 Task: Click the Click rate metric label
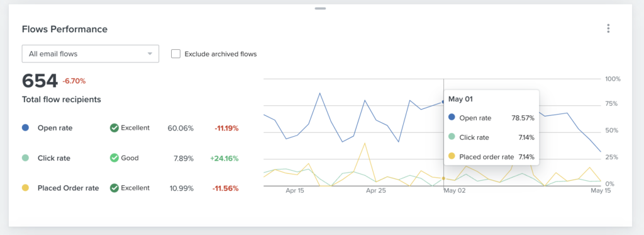54,158
